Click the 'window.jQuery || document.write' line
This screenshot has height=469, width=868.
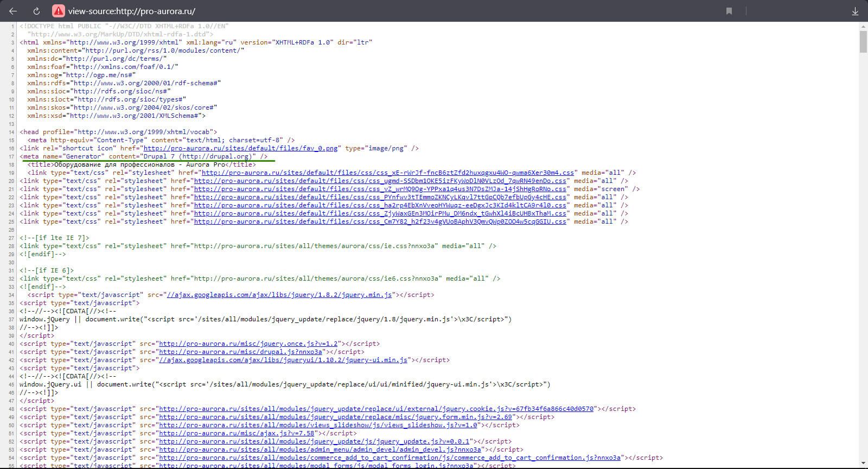click(265, 319)
